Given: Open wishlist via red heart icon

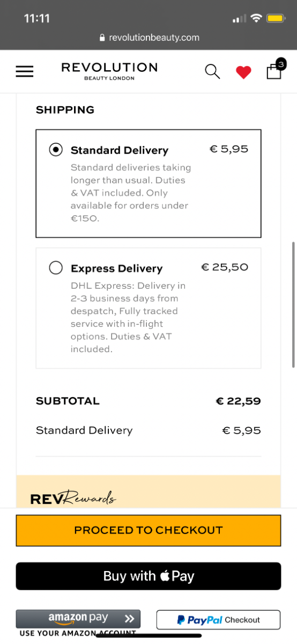Looking at the screenshot, I should pyautogui.click(x=243, y=72).
